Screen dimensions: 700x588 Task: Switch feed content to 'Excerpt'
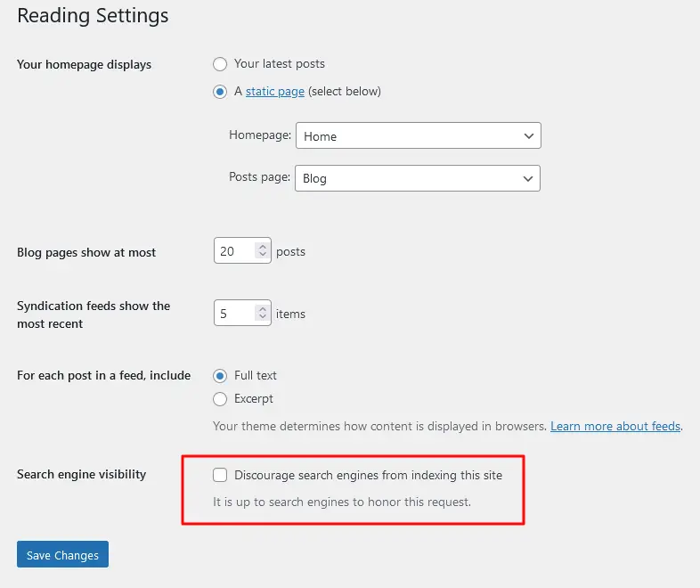[x=220, y=399]
